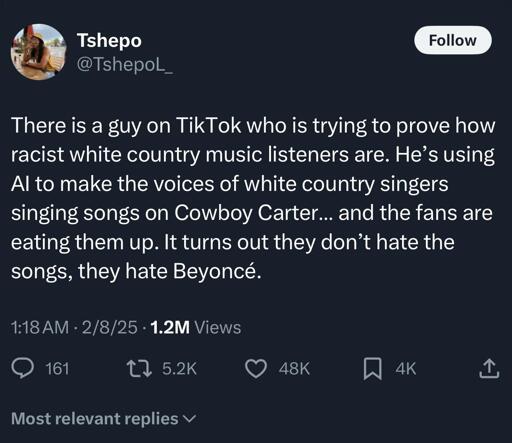Click the Most relevant replies label
The width and height of the screenshot is (512, 443).
tap(95, 418)
